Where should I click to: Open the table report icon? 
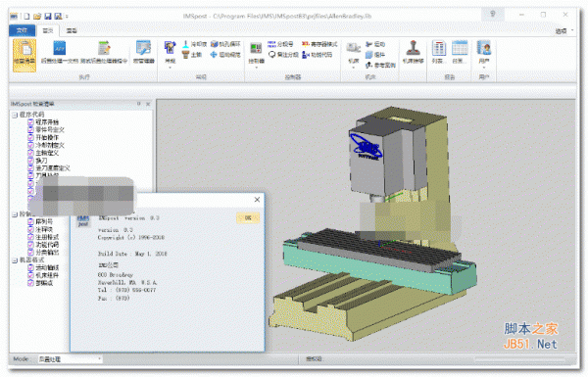click(460, 48)
